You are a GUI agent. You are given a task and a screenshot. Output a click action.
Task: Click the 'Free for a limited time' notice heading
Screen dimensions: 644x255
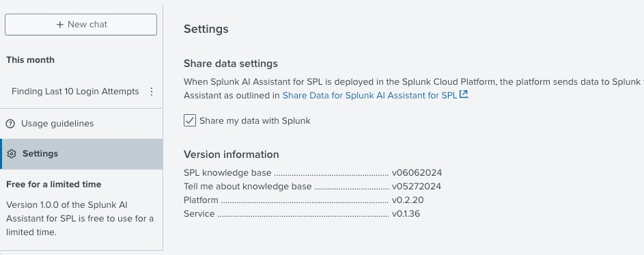[x=54, y=185]
